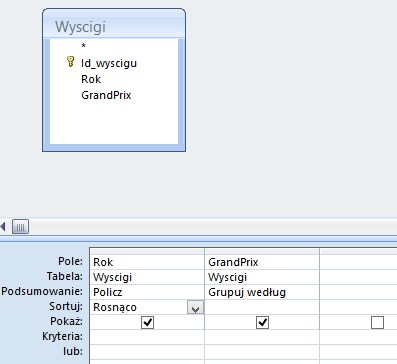Click the Tabela cell under GrandPrix column

tap(262, 277)
